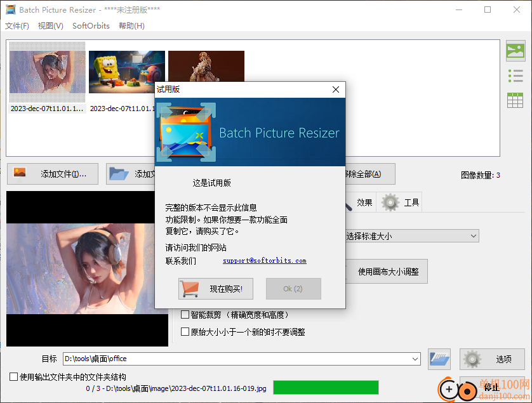Click 请访问我们的网站 text

click(196, 248)
